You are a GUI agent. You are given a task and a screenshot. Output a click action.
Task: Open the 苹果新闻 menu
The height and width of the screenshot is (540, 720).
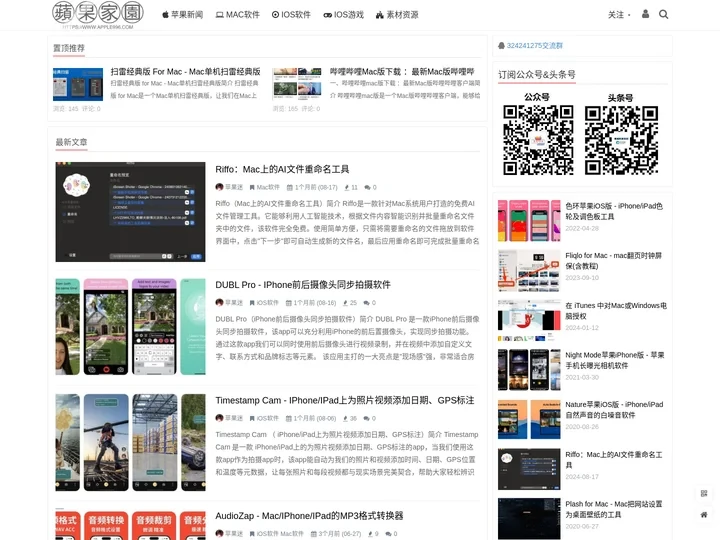(x=183, y=15)
